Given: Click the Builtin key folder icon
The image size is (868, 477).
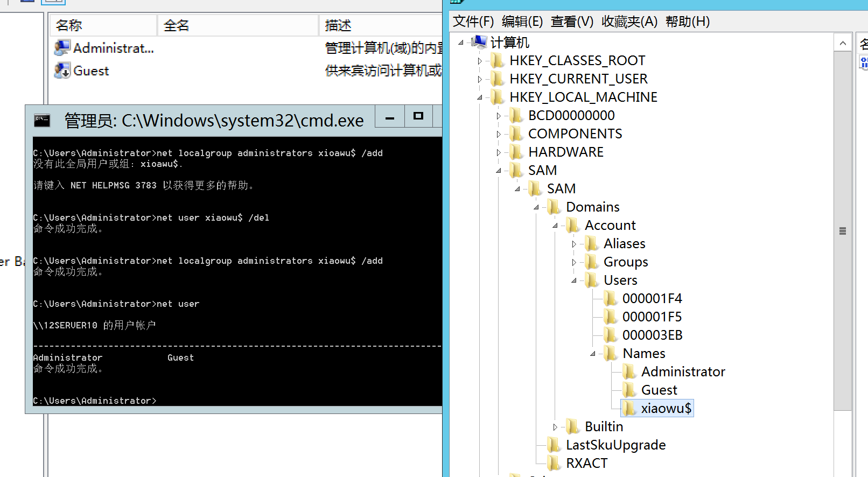Looking at the screenshot, I should point(572,427).
